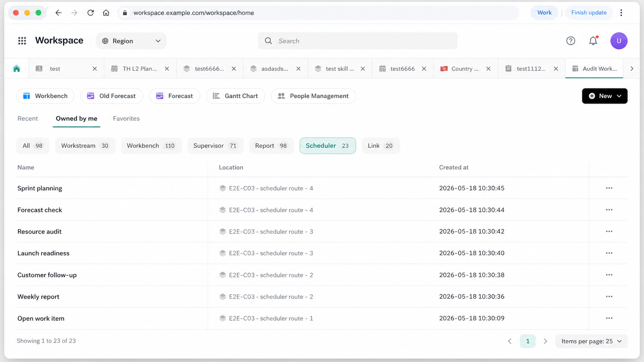Switch to the 'Country ...' tab
Image resolution: width=644 pixels, height=362 pixels.
(x=465, y=68)
